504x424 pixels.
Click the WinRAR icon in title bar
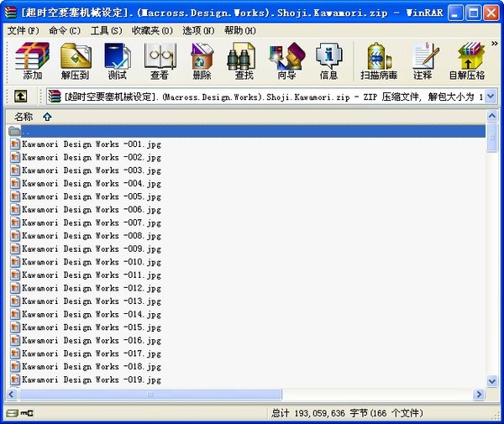pos(11,13)
